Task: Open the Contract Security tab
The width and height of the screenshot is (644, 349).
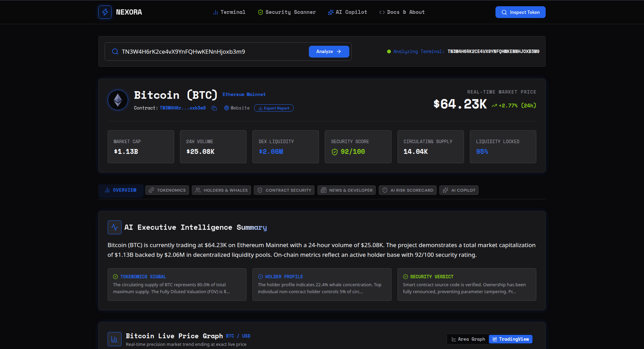Action: (x=284, y=190)
